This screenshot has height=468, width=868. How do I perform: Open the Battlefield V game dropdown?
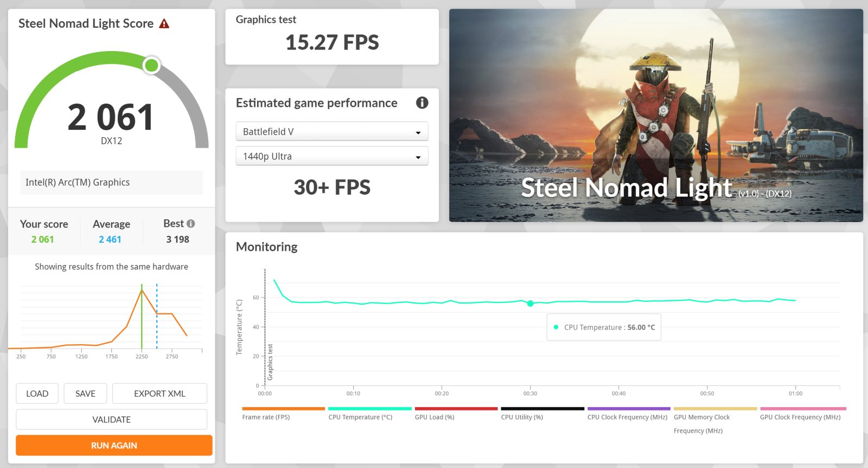pos(331,131)
